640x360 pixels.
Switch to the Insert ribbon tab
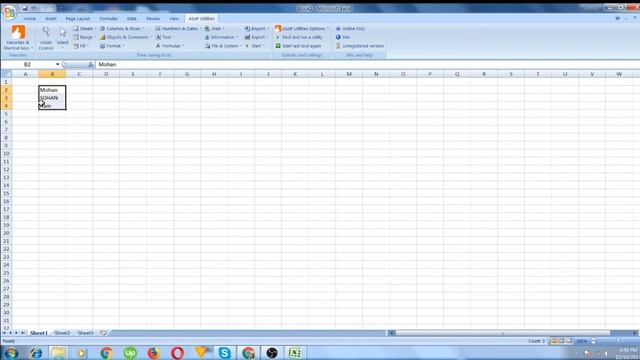click(51, 19)
